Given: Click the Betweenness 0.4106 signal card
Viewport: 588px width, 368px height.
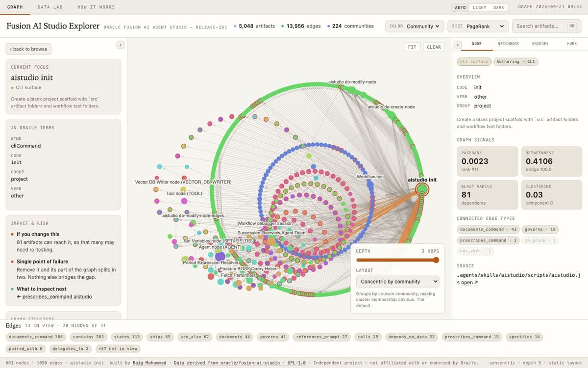Looking at the screenshot, I should (x=551, y=161).
